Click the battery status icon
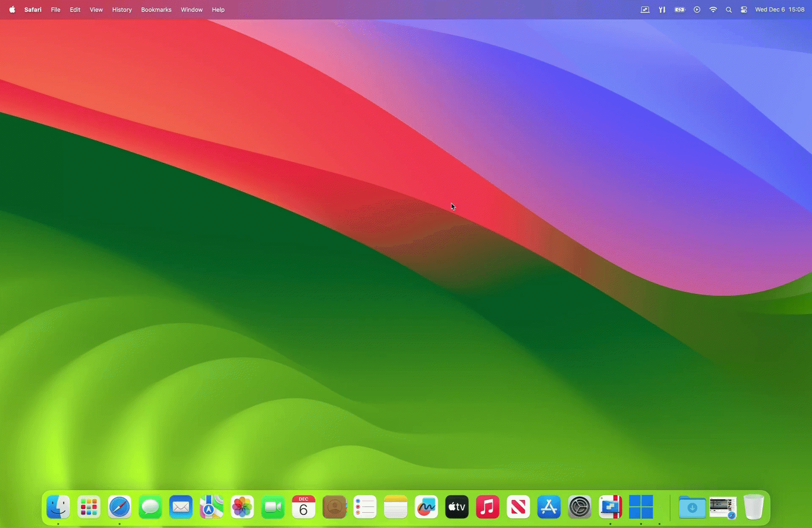 [x=680, y=10]
